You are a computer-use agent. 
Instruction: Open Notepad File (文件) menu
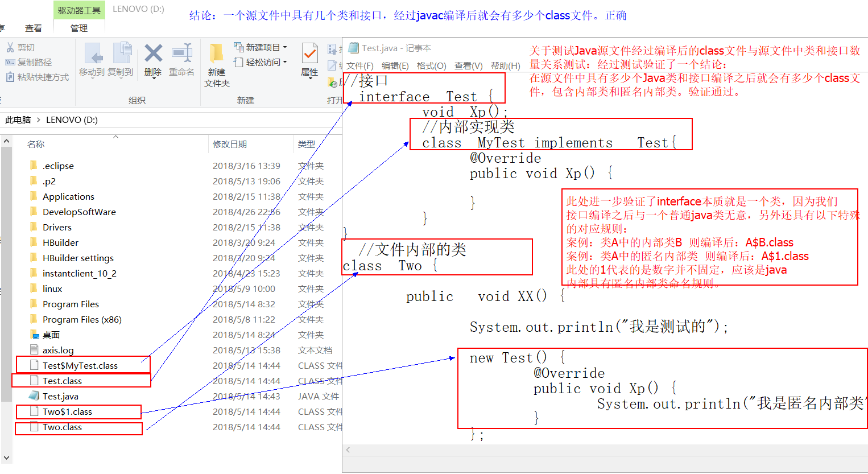[360, 66]
